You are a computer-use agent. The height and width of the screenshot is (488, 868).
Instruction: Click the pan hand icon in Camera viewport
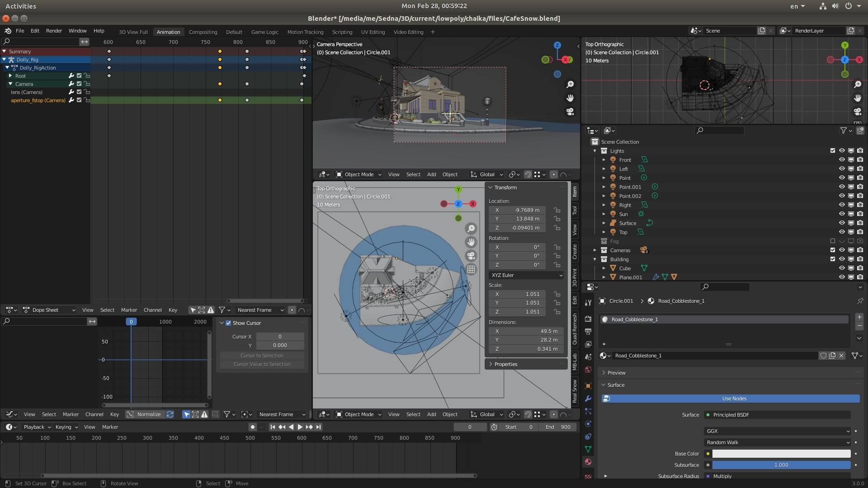point(570,98)
